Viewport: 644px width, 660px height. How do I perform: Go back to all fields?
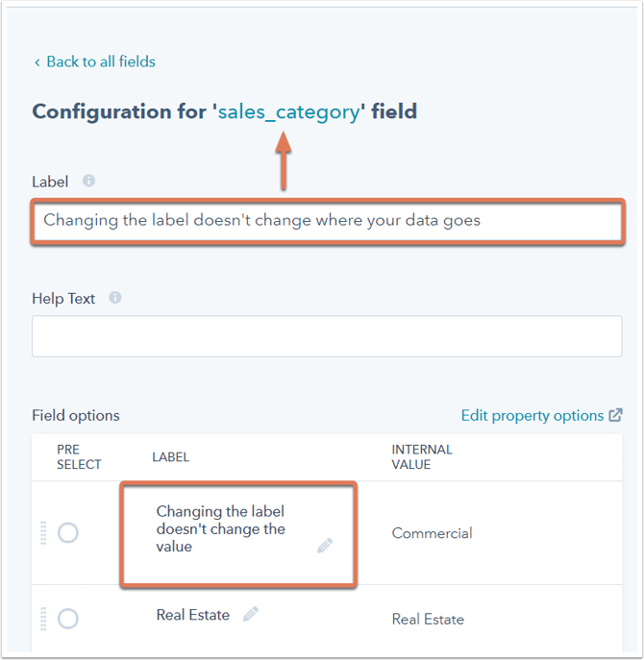pyautogui.click(x=101, y=61)
